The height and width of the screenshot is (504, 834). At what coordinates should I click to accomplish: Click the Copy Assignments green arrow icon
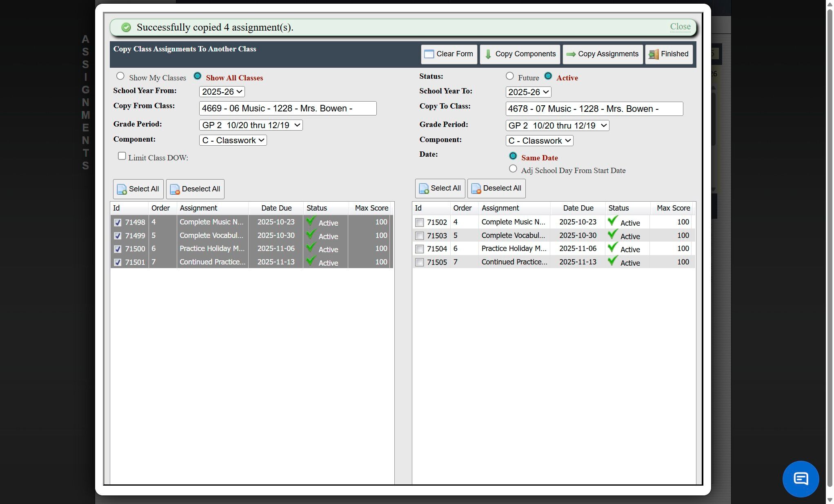point(571,54)
